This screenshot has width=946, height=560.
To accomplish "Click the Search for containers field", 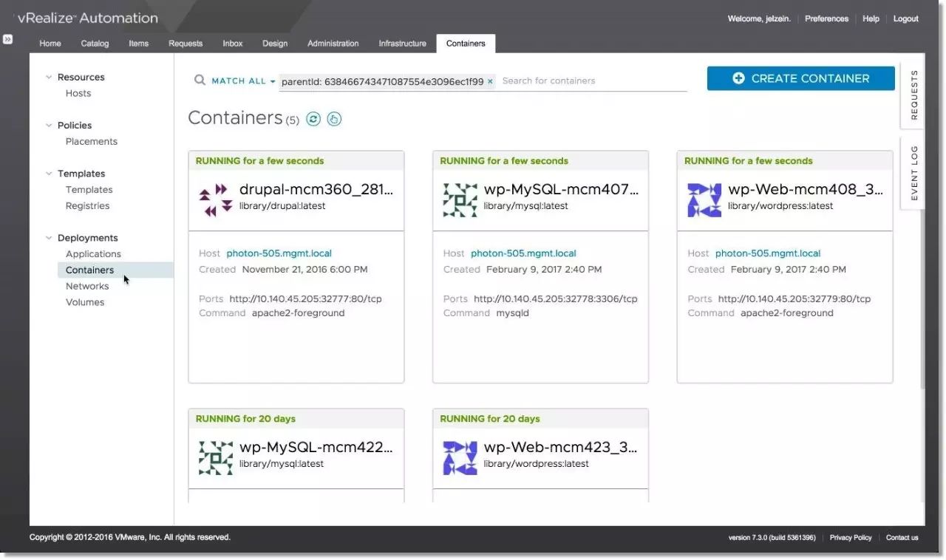I will click(x=593, y=81).
